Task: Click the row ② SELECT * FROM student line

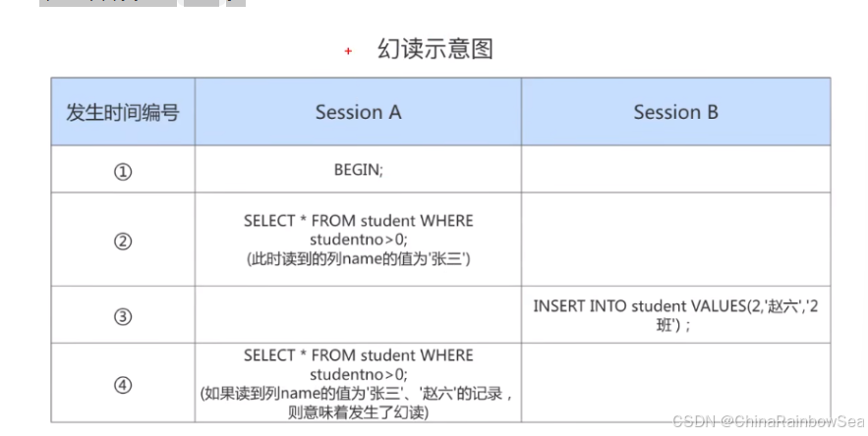Action: 358,221
